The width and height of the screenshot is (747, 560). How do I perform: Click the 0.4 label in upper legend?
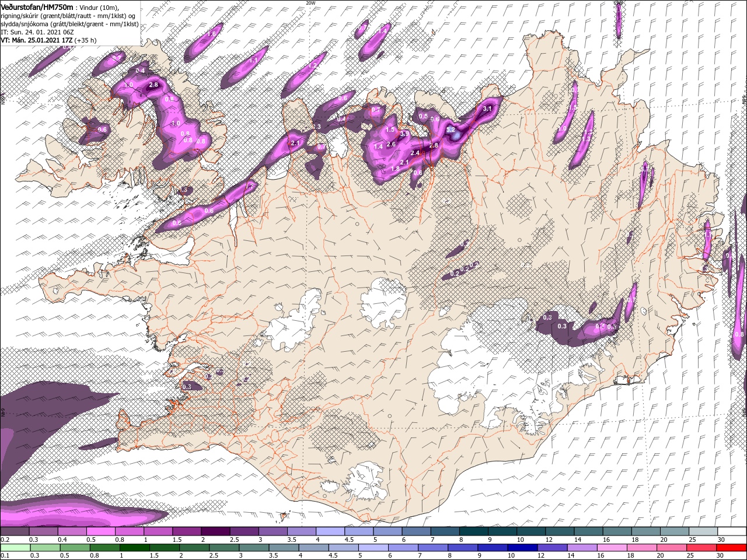point(62,540)
